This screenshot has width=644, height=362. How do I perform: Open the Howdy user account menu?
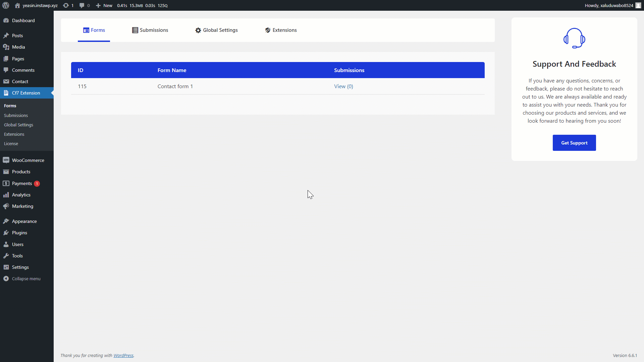pyautogui.click(x=609, y=5)
